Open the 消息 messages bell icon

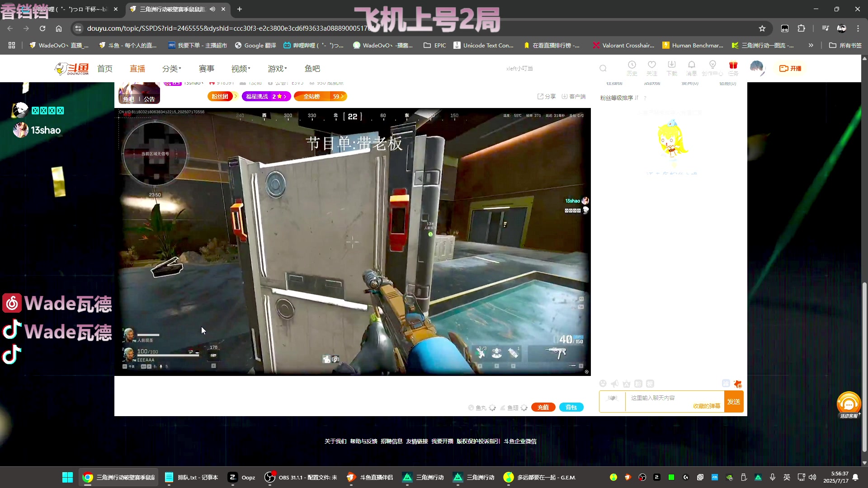click(x=691, y=65)
